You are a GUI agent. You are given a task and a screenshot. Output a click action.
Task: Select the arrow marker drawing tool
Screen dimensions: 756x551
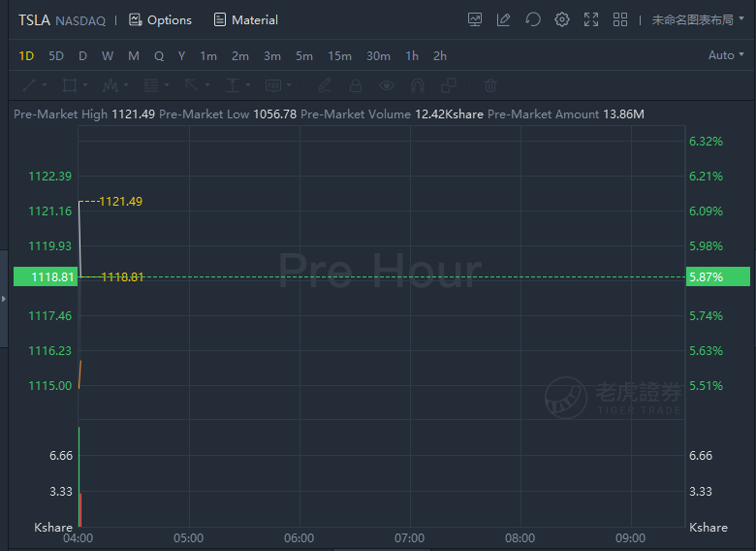pos(192,85)
